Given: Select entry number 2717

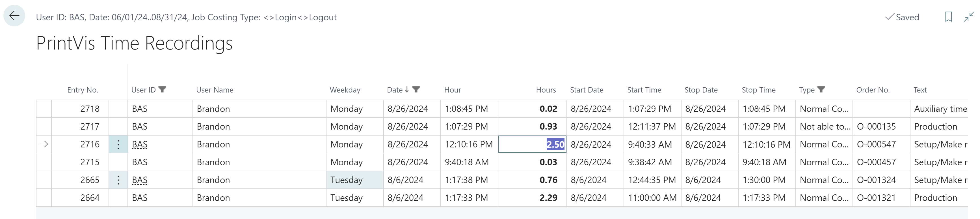Looking at the screenshot, I should [90, 126].
